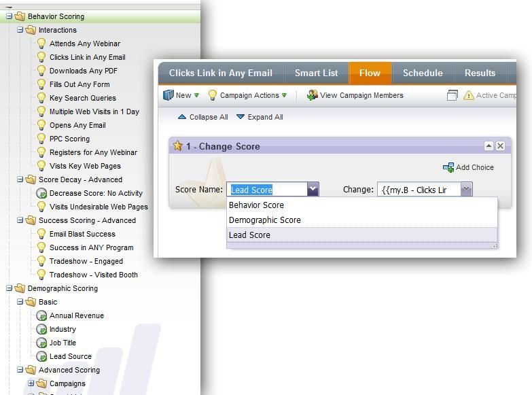Image resolution: width=532 pixels, height=395 pixels.
Task: Open the Change value dropdown arrow
Action: tap(467, 189)
